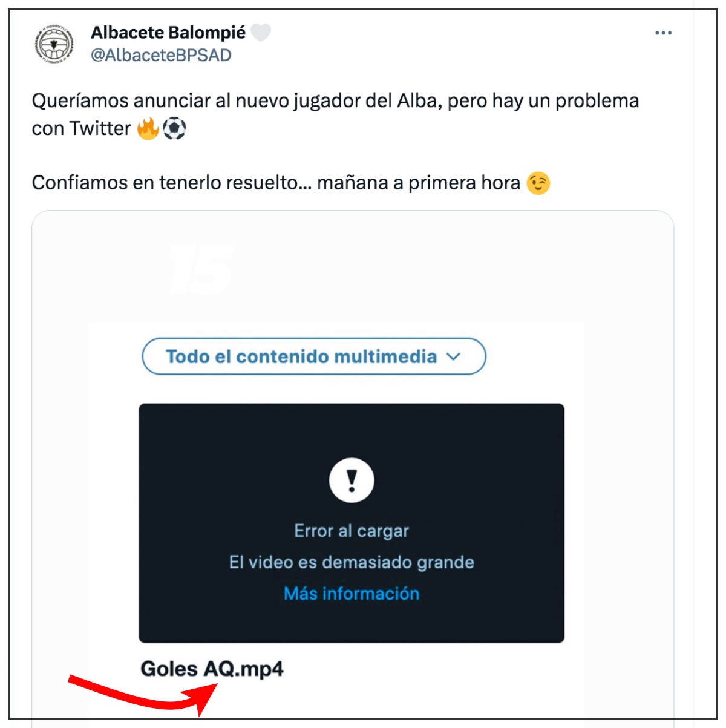Click the chevron in multimedia dropdown

453,356
